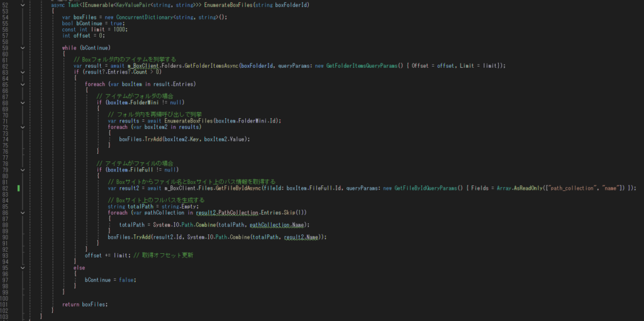Collapse the if FolderMini not null block
Viewport: 644px width, 321px height.
coord(23,102)
